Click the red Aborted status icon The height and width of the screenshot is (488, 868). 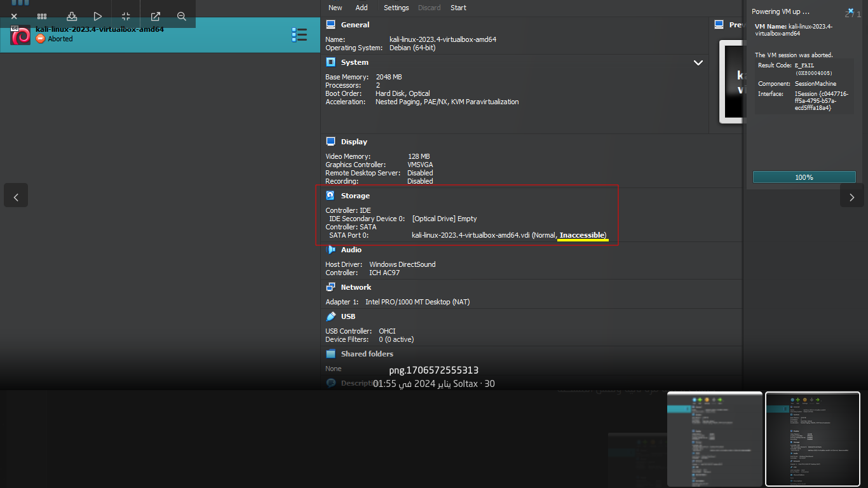click(41, 39)
